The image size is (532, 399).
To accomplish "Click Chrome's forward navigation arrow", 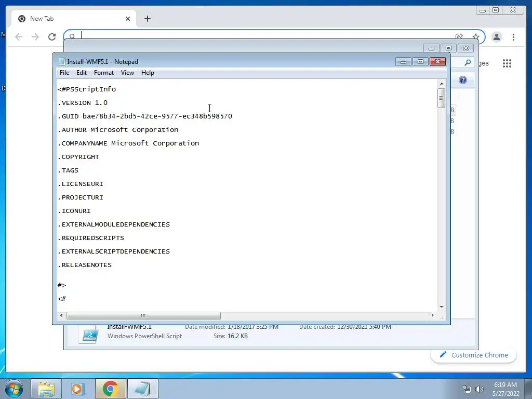I will coord(35,37).
